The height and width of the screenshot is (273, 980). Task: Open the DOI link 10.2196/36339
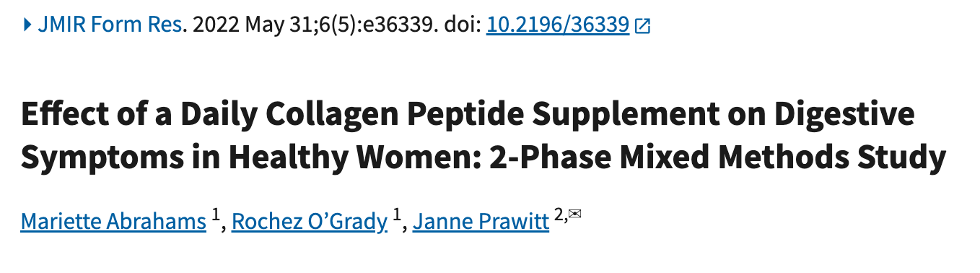tap(558, 26)
